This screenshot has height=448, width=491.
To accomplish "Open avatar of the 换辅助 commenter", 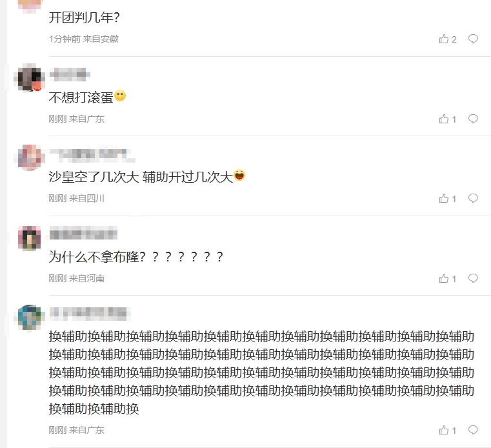I will (x=30, y=317).
